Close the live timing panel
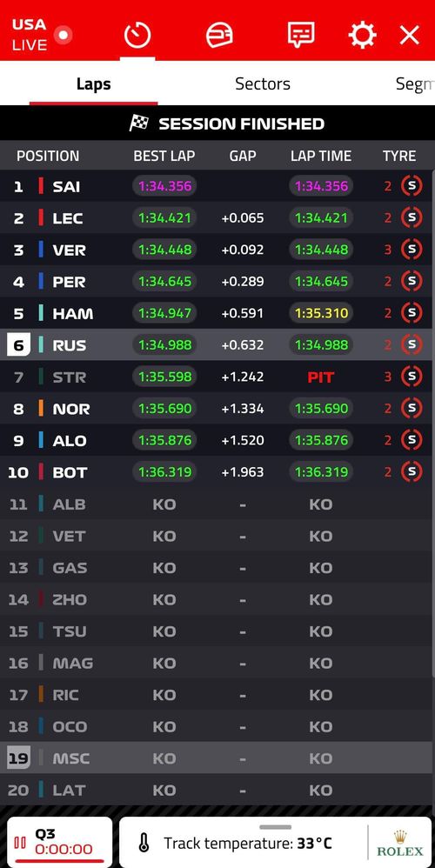 410,36
